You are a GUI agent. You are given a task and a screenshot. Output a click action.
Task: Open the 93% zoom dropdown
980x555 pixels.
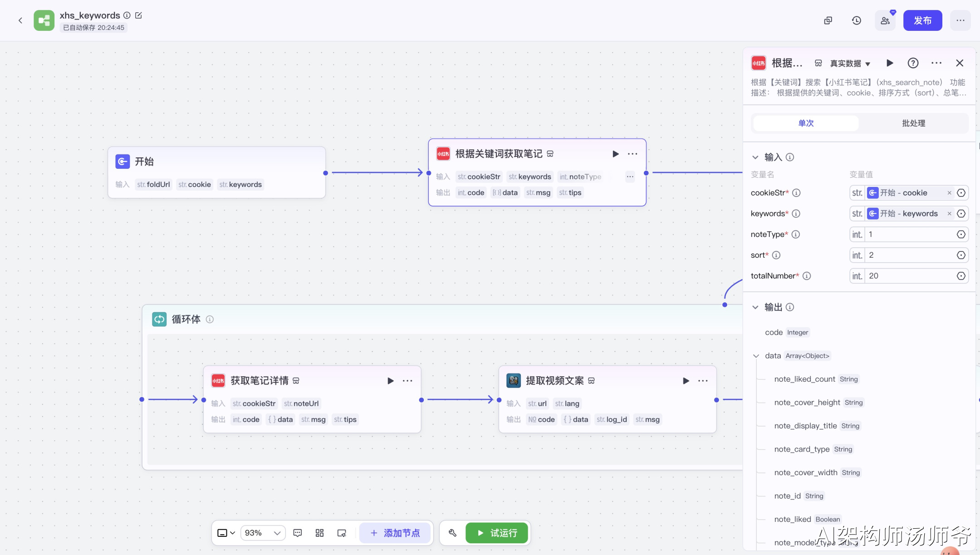click(x=263, y=533)
